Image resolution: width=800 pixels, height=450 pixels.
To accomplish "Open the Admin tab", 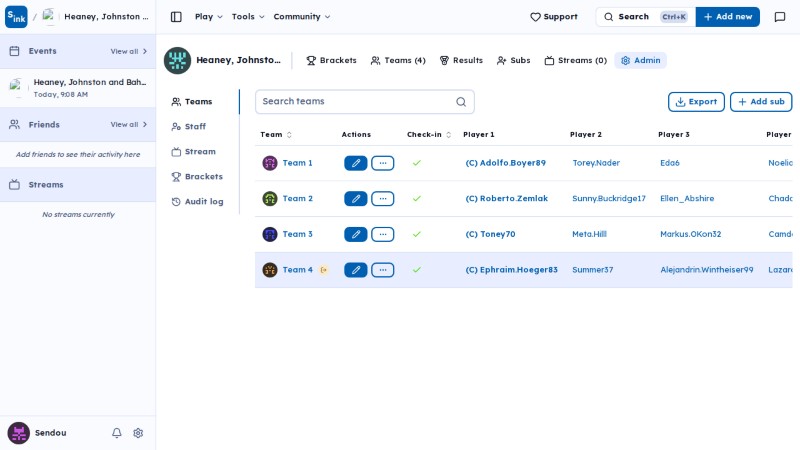I will tap(640, 61).
